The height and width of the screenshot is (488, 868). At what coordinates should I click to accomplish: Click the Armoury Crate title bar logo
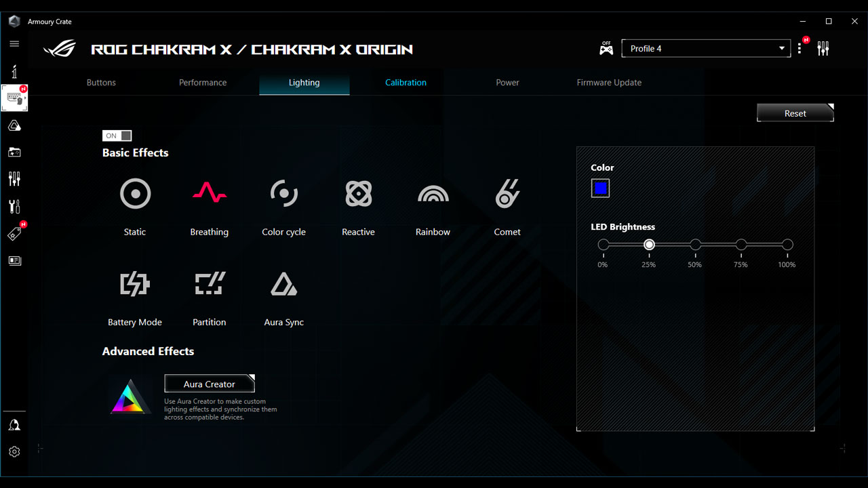[14, 21]
